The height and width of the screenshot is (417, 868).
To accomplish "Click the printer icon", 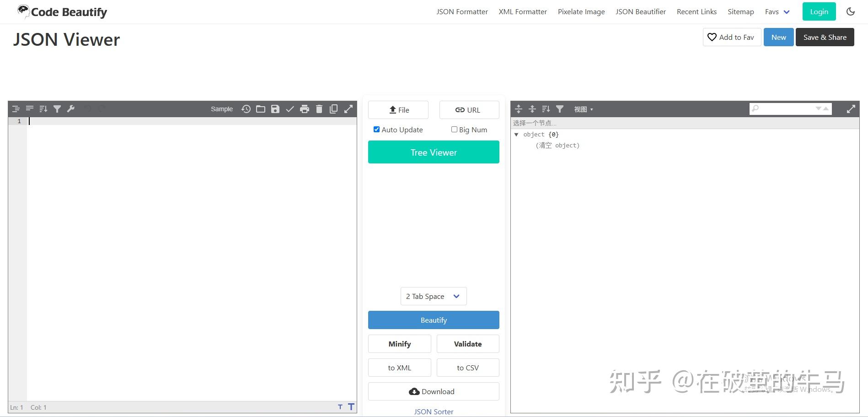I will point(305,109).
